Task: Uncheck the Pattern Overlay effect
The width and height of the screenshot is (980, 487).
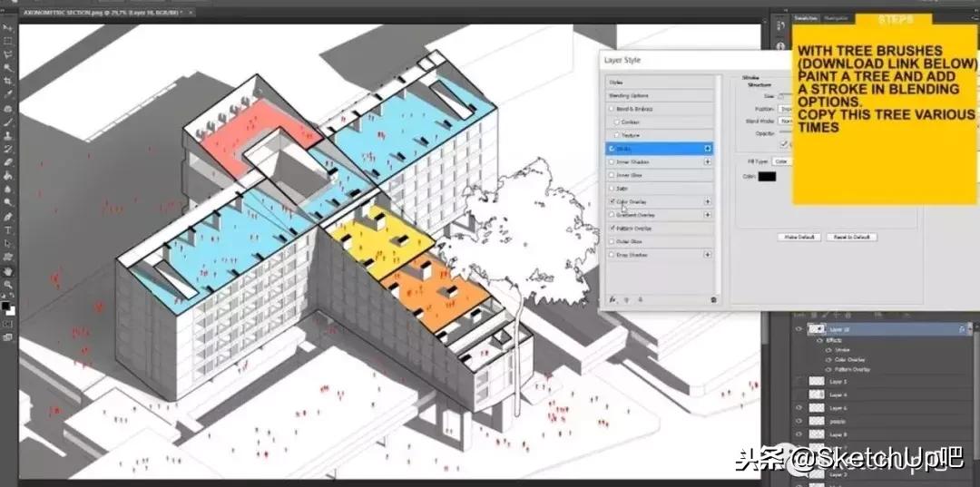Action: tap(612, 229)
